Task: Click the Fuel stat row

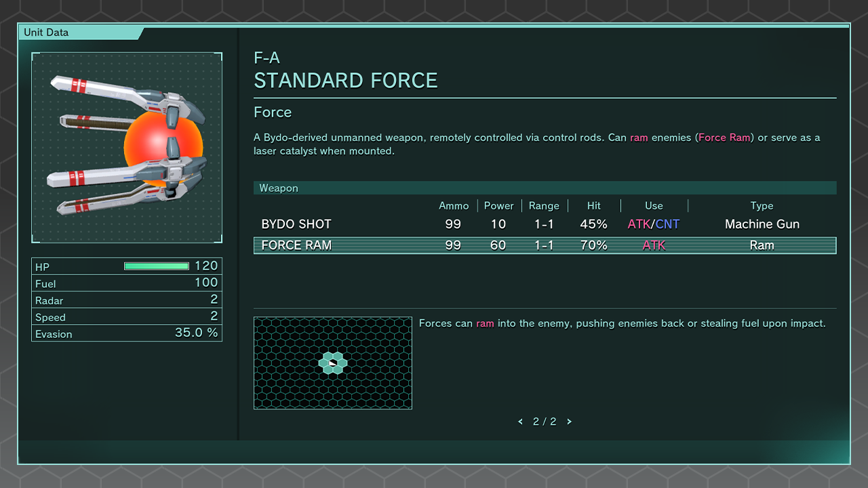Action: click(x=127, y=283)
